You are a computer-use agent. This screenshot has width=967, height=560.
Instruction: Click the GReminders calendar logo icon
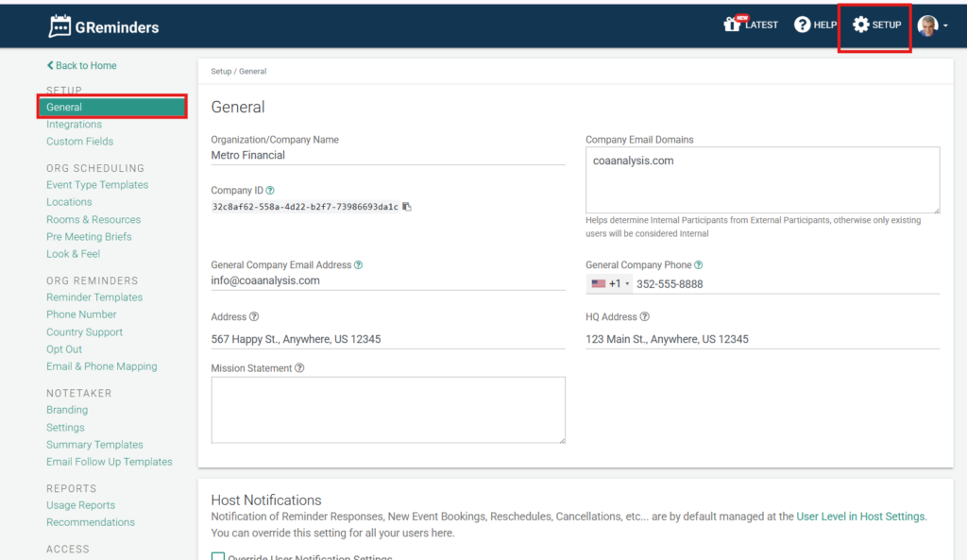point(59,26)
